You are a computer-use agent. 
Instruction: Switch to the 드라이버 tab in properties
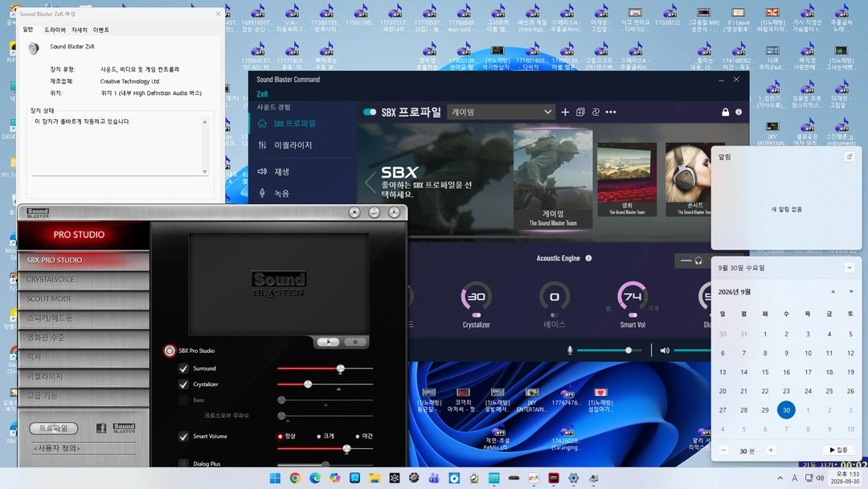(55, 30)
